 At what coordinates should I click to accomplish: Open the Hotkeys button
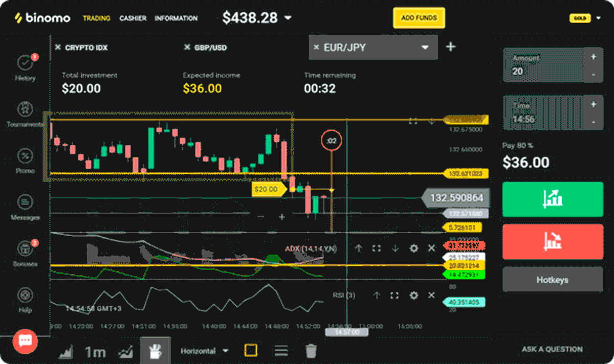553,280
